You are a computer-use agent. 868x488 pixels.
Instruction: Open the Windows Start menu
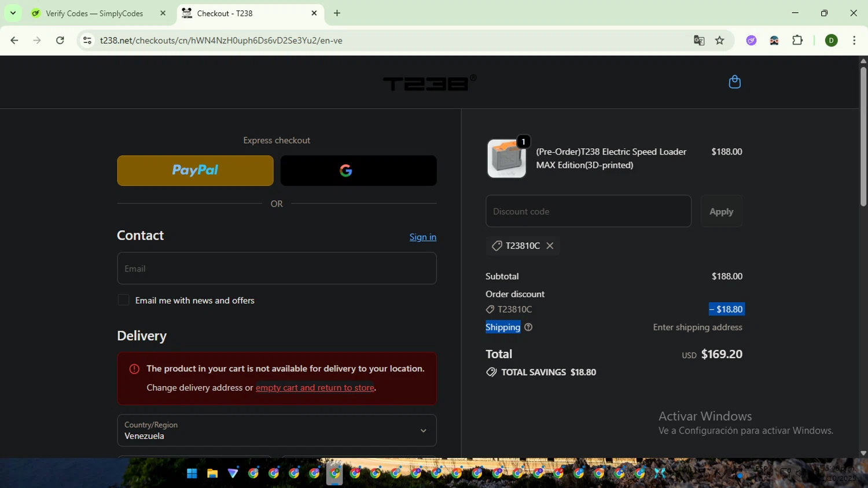(192, 474)
